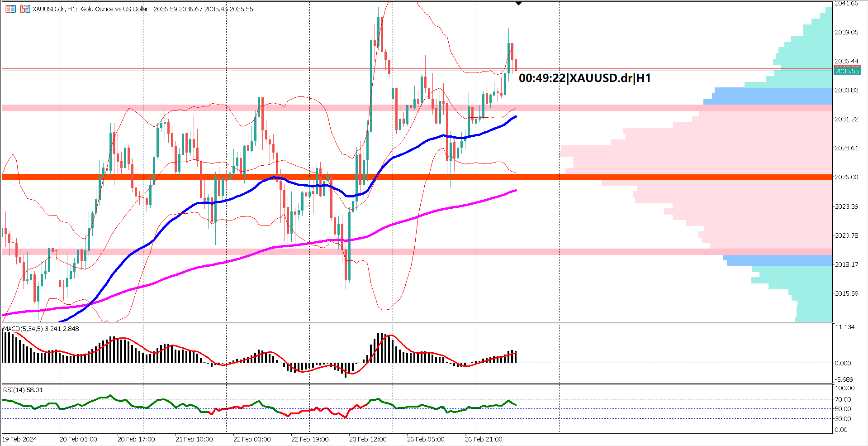Viewport: 868px width, 446px height.
Task: Click the 19 Feb 2024 axis label
Action: tap(20, 439)
